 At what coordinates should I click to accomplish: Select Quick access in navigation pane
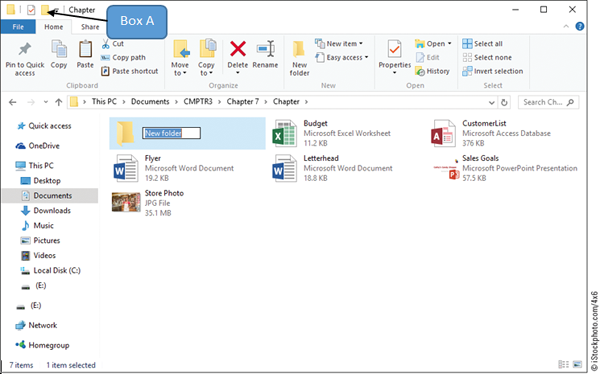(44, 126)
